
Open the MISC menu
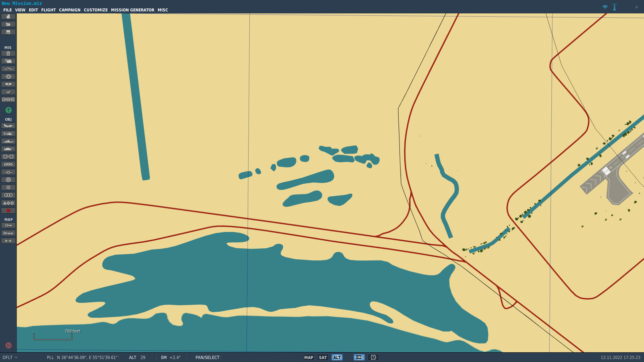(163, 10)
